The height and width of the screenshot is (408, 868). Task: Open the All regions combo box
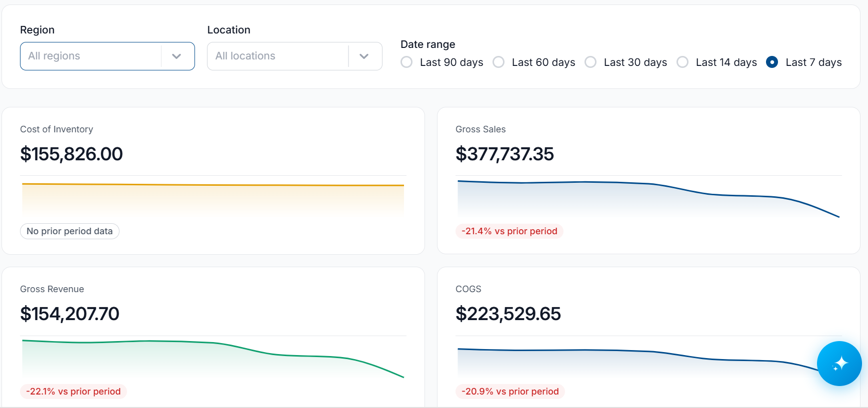107,56
